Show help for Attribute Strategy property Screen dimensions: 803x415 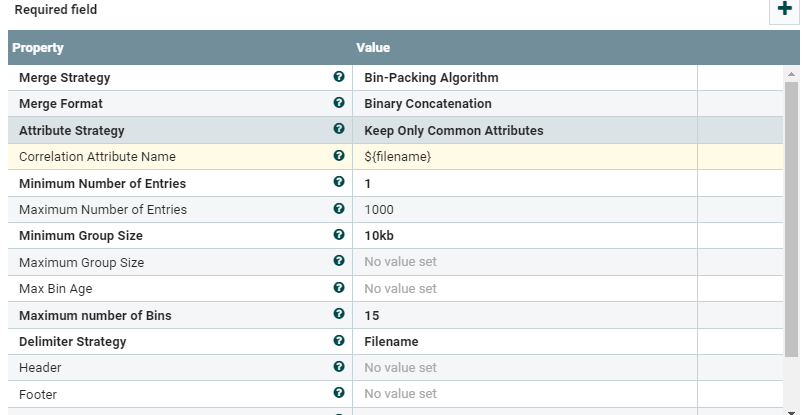(339, 130)
